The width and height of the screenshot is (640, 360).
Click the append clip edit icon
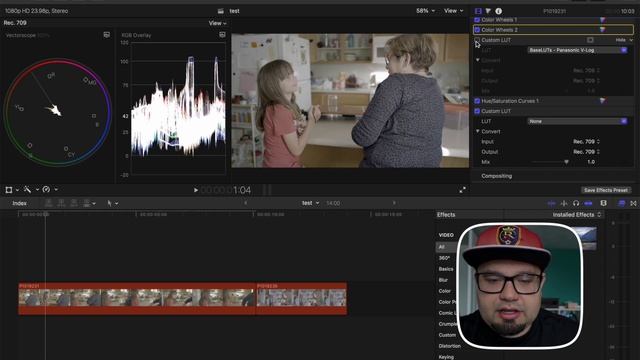pos(74,203)
